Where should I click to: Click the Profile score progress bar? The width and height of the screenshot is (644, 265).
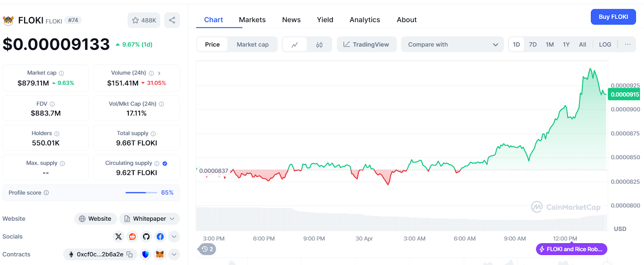coord(141,193)
